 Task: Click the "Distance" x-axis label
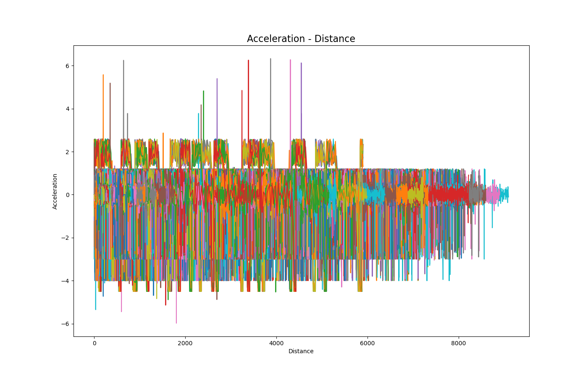[301, 351]
